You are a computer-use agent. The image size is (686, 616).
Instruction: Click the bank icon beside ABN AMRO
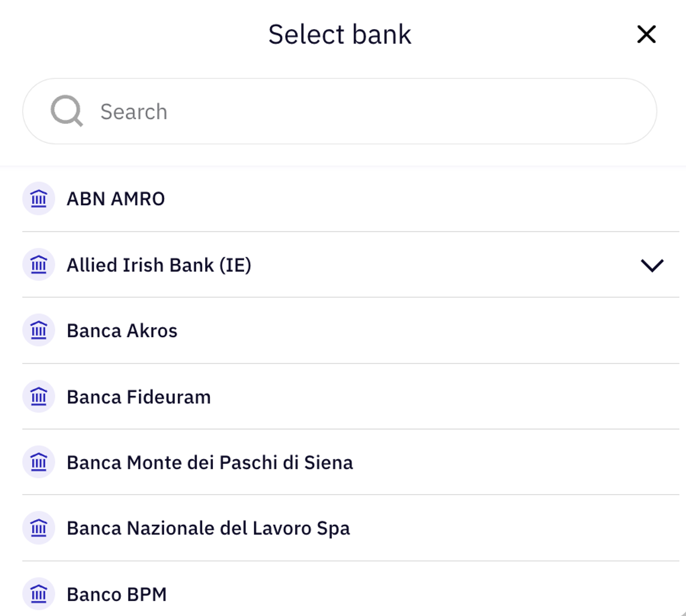(39, 198)
